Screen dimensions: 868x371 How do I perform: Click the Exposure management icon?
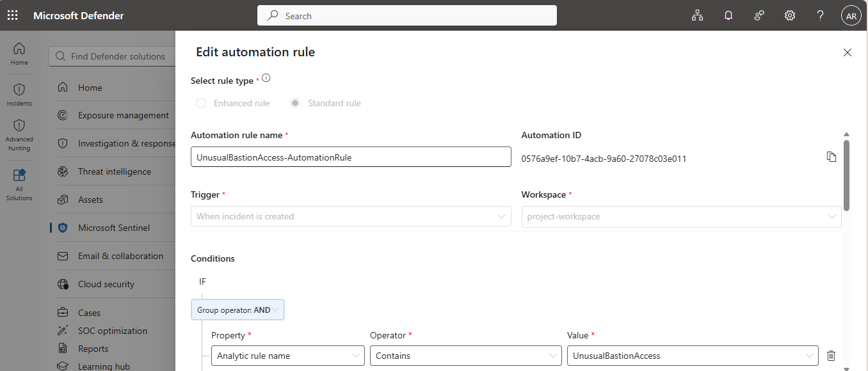(x=63, y=116)
